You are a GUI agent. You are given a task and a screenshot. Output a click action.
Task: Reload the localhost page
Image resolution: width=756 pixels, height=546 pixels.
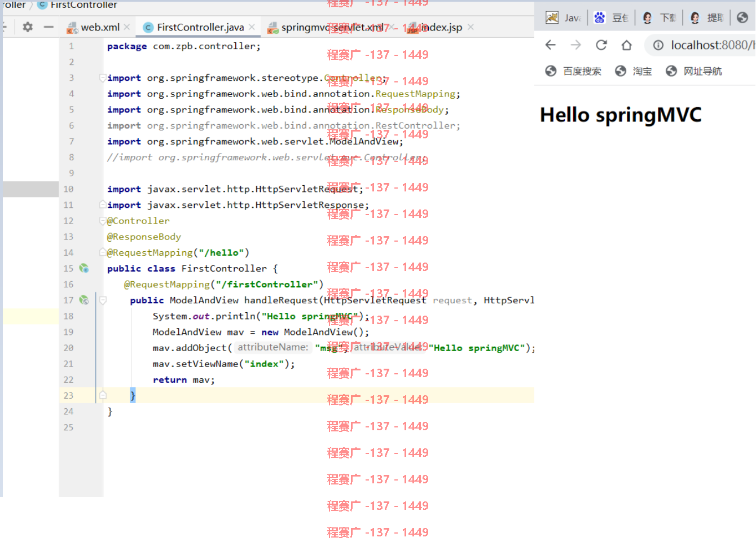[x=601, y=45]
